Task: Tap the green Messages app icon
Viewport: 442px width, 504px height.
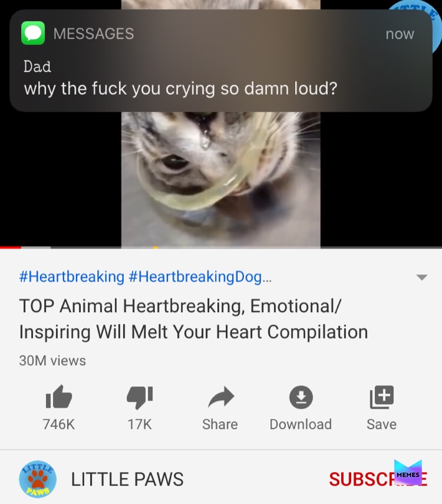Action: click(33, 33)
